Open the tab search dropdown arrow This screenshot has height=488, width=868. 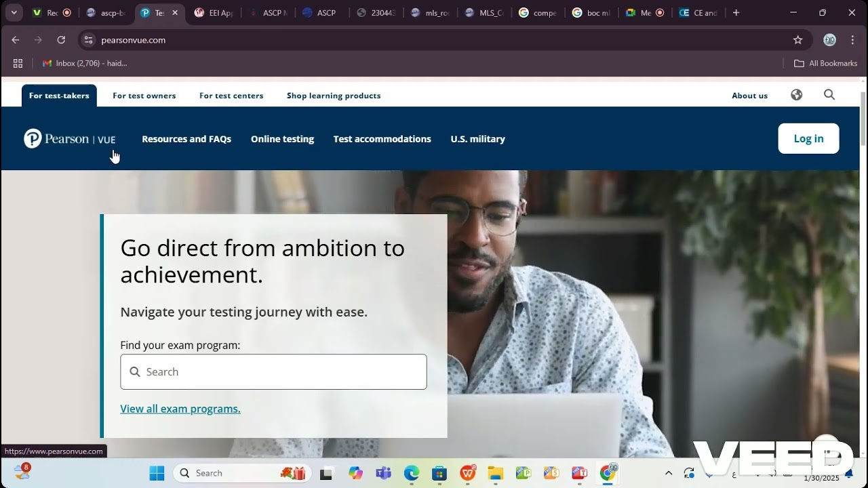pyautogui.click(x=14, y=12)
